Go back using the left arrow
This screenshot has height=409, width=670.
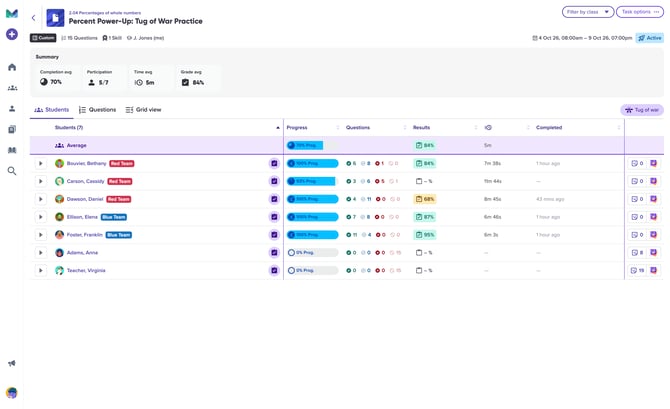click(x=33, y=18)
